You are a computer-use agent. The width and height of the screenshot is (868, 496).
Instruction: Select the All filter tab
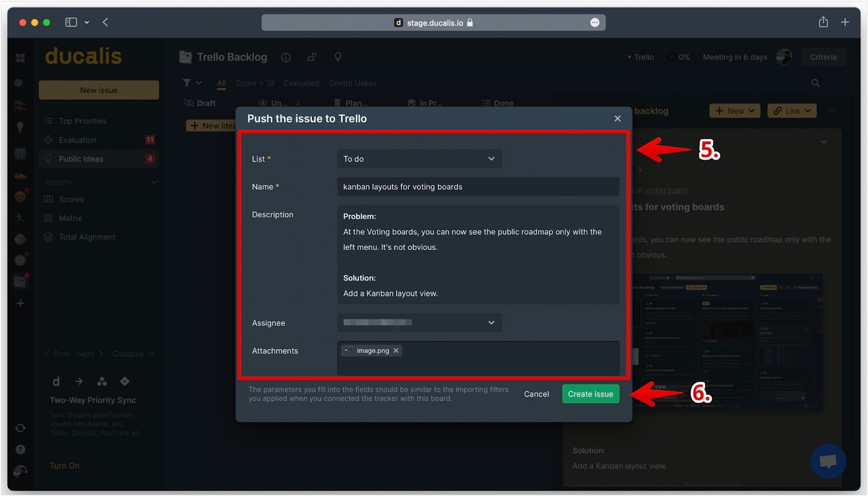(x=221, y=83)
